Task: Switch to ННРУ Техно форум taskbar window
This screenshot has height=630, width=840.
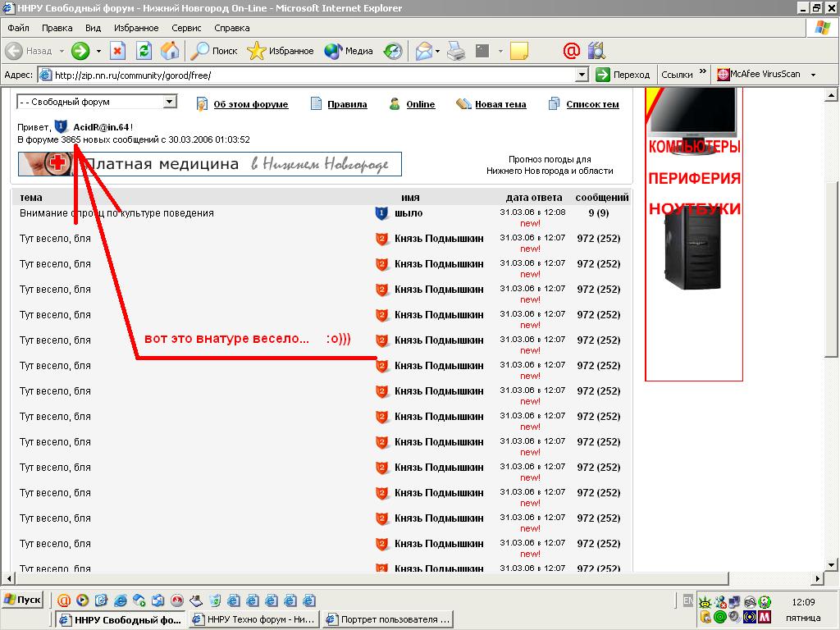Action: click(253, 619)
